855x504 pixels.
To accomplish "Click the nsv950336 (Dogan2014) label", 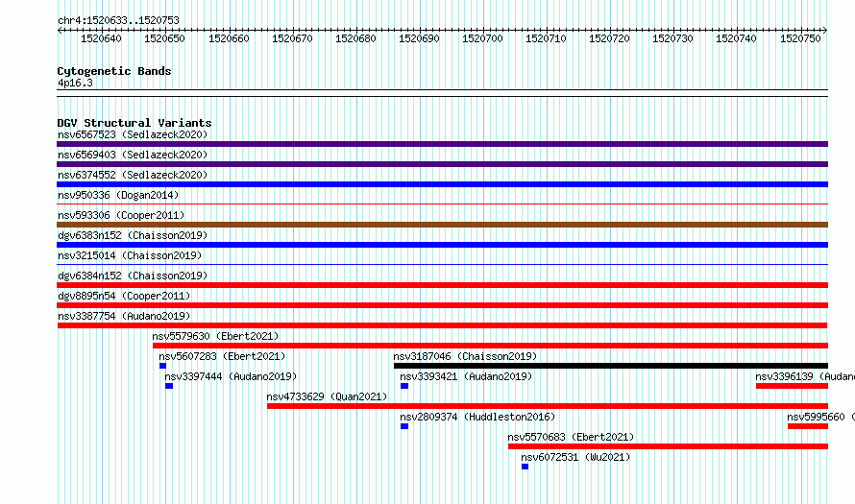I will 118,195.
